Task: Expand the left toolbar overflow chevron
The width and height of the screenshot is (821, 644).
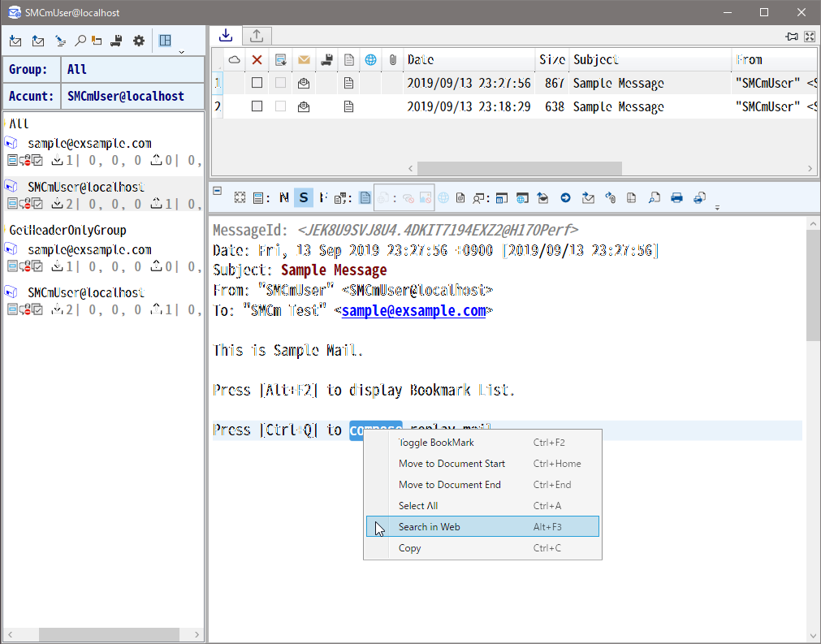Action: pyautogui.click(x=182, y=52)
